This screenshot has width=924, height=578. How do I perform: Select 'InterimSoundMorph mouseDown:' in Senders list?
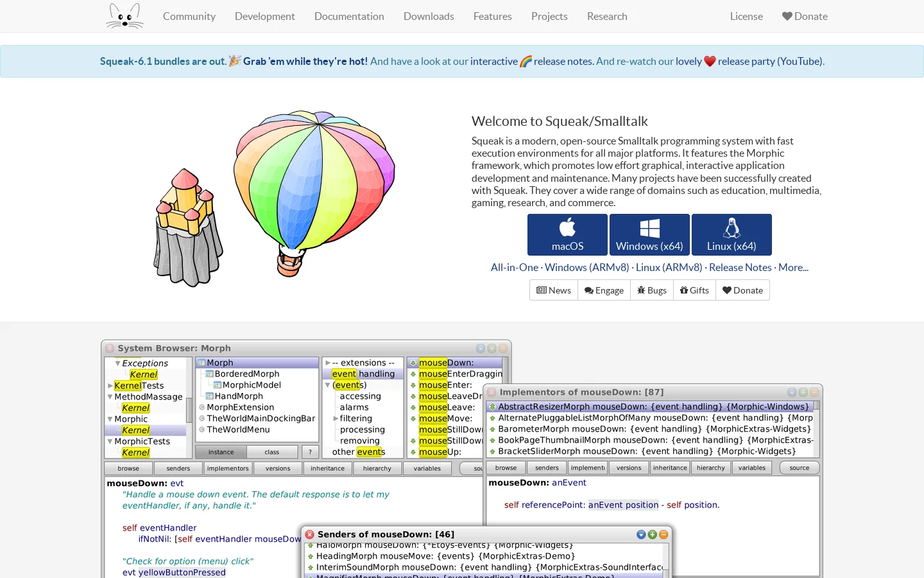click(x=484, y=567)
